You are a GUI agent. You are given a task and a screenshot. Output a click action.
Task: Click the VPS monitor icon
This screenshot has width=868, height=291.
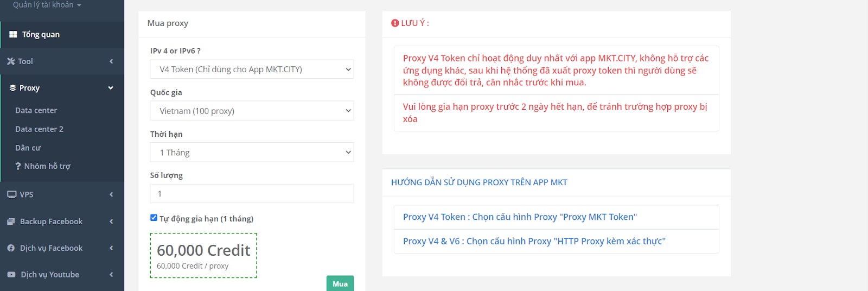point(11,194)
